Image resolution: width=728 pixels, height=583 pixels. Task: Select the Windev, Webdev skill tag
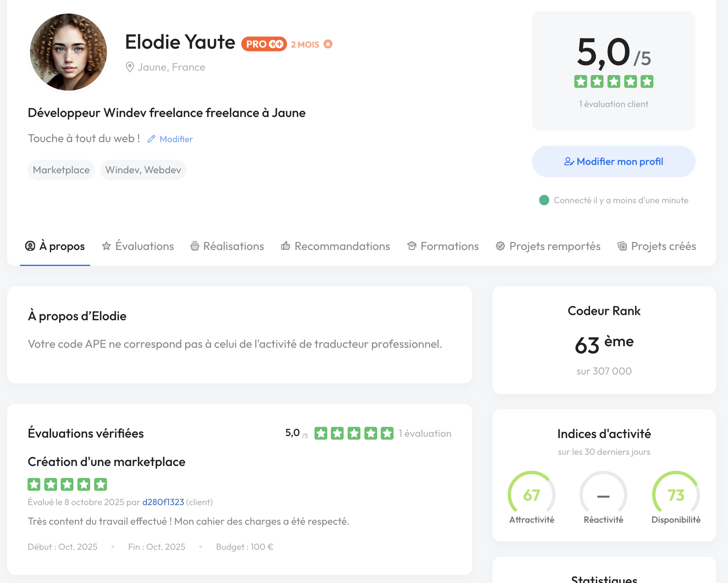(143, 170)
